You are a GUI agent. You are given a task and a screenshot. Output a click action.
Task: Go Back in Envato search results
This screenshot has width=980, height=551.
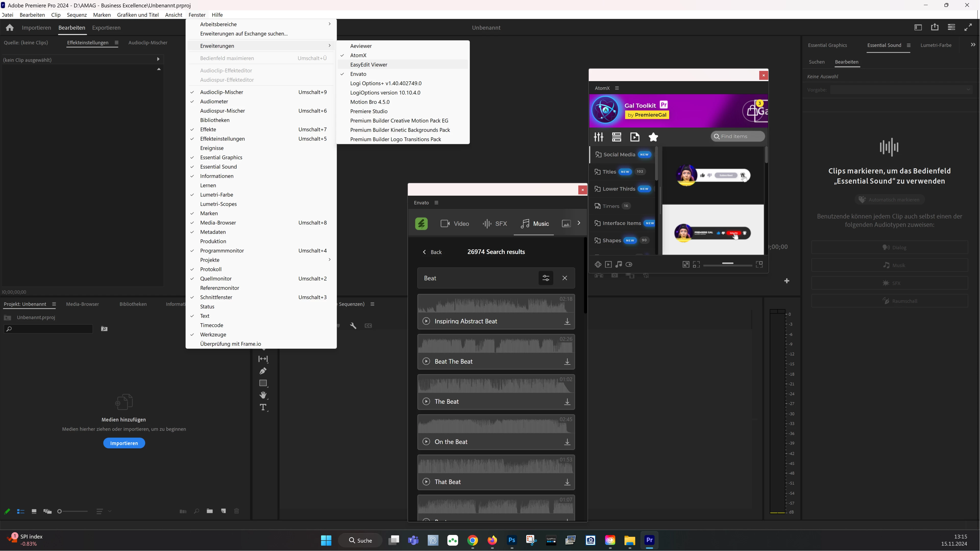[x=432, y=252]
